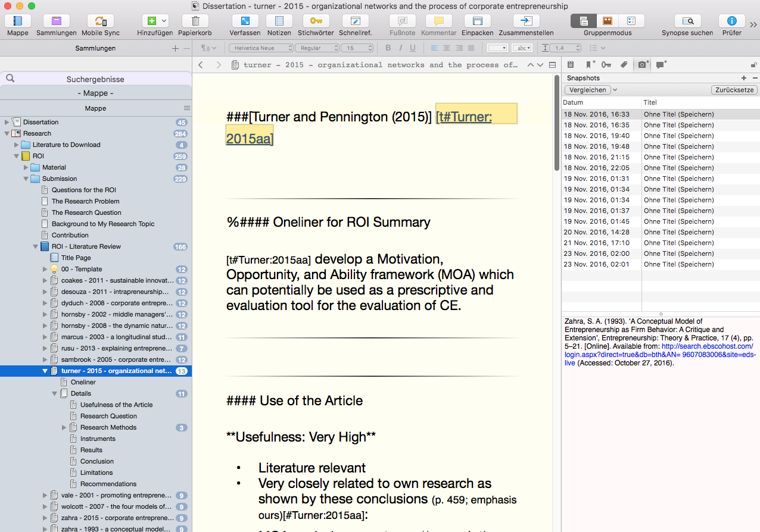Viewport: 760px width, 532px height.
Task: Collapse the Submission folder
Action: (26, 179)
